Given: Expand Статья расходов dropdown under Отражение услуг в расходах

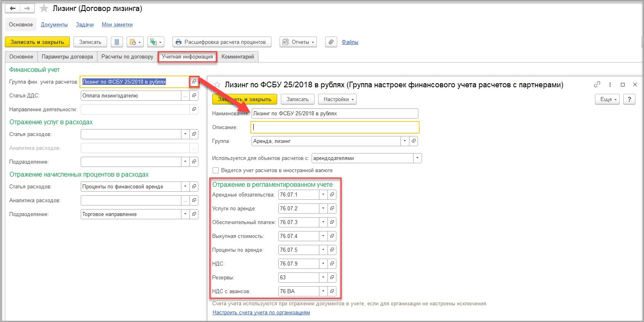Looking at the screenshot, I should tap(185, 134).
